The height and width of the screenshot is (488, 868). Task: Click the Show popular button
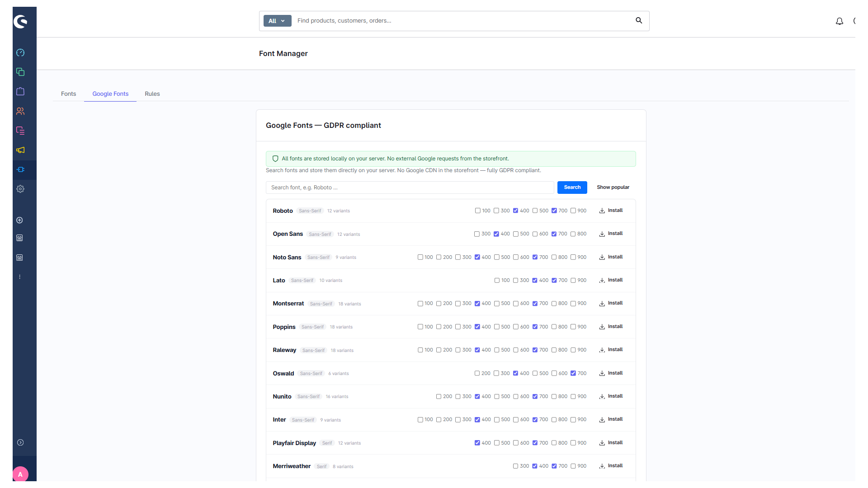pos(613,188)
